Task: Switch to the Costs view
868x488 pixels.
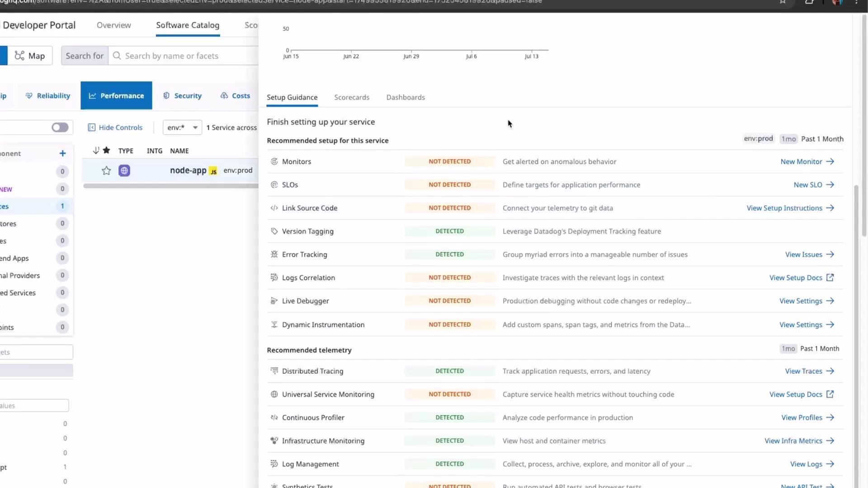Action: (235, 95)
